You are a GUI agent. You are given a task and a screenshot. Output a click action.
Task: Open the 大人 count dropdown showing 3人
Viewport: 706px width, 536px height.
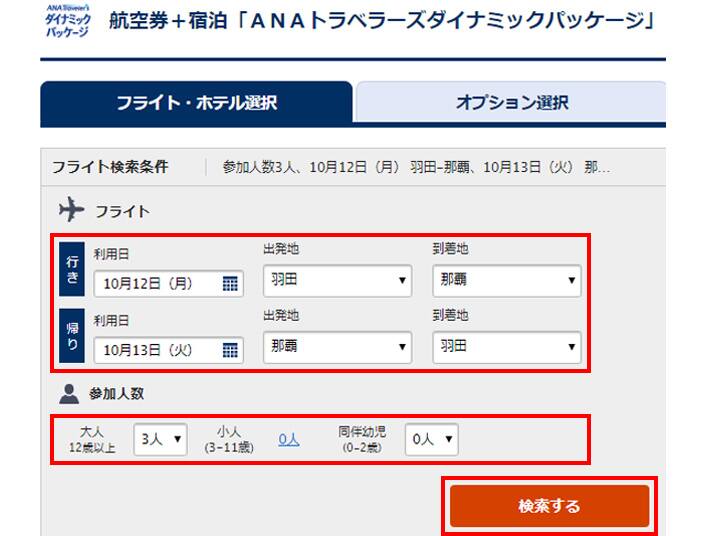point(160,439)
